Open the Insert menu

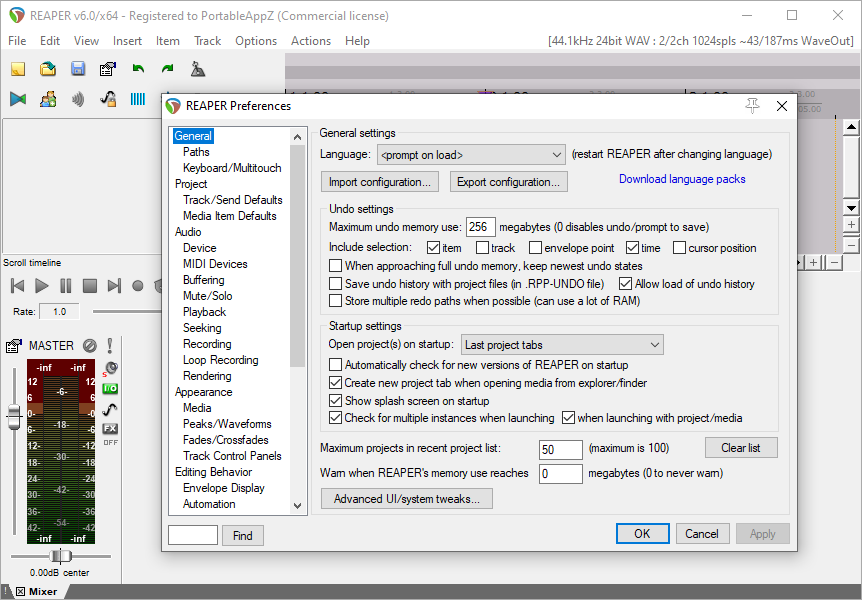tap(128, 41)
